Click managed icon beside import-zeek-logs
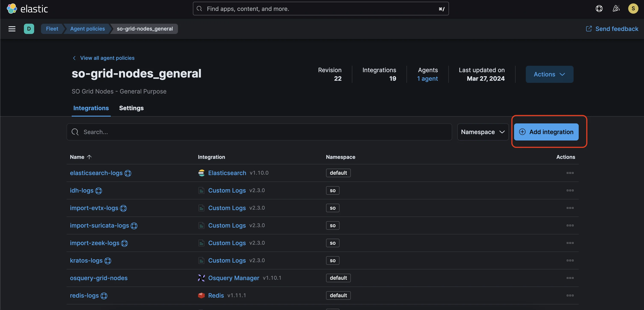The image size is (644, 310). coord(124,243)
